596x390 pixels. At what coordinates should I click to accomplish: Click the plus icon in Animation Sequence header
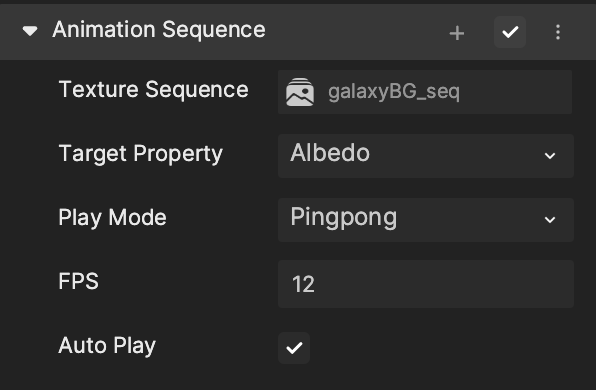click(x=457, y=33)
